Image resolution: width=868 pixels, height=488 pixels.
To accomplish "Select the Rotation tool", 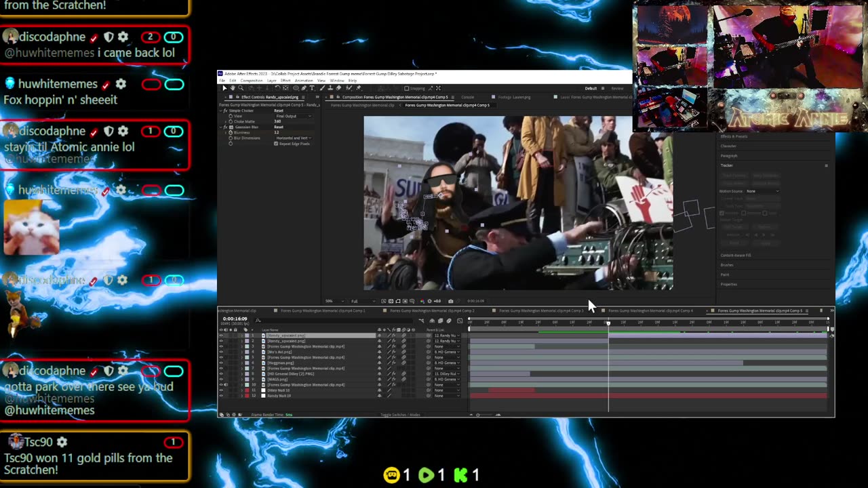I will click(x=277, y=88).
